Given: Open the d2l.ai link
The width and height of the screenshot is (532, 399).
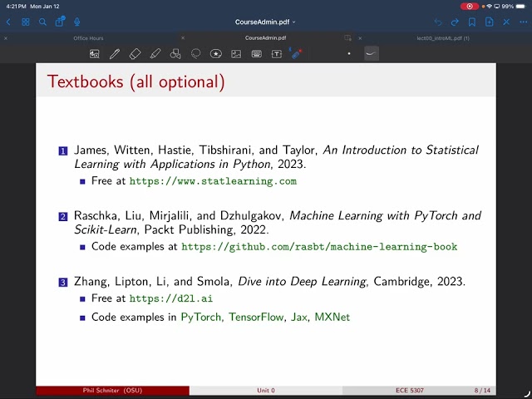Looking at the screenshot, I should (x=160, y=298).
